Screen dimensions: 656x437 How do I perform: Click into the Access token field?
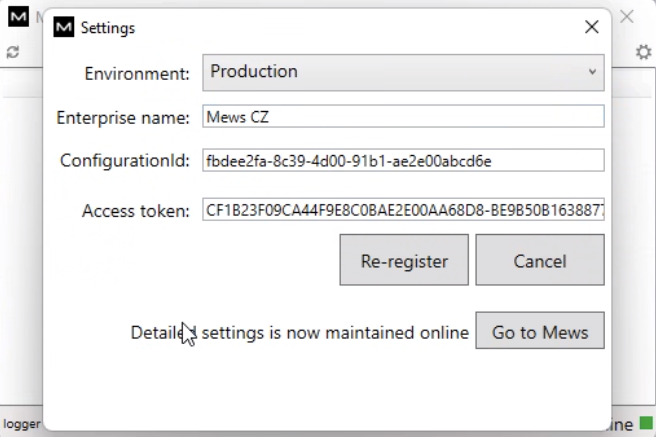click(x=403, y=210)
